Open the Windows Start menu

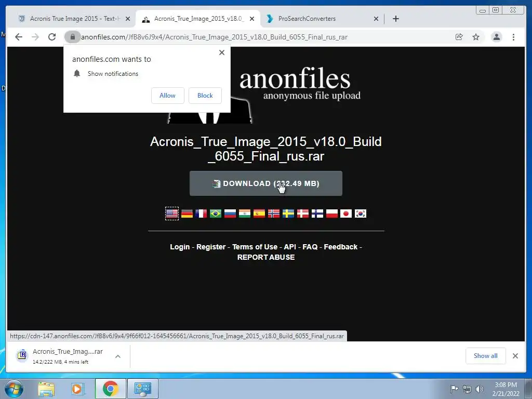(14, 389)
